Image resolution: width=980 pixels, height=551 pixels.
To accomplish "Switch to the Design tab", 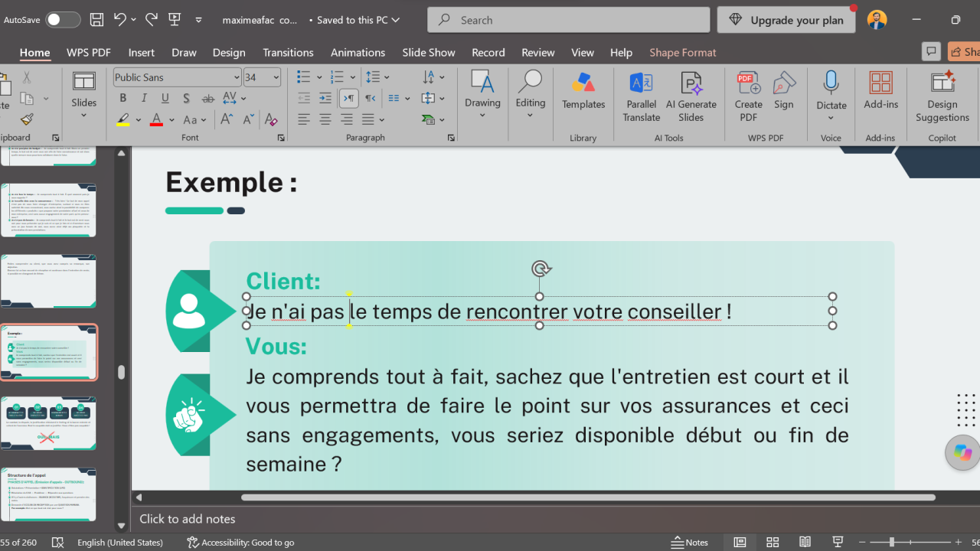I will [x=229, y=52].
